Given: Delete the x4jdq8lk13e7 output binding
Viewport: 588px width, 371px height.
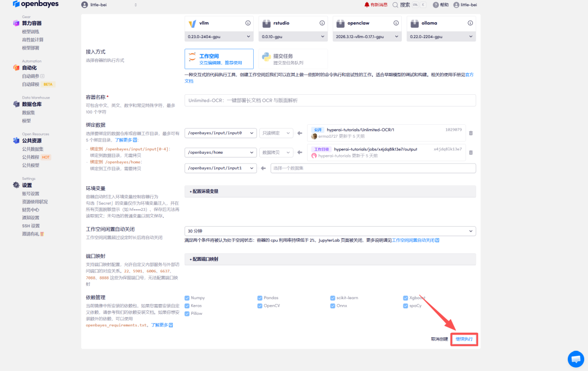Looking at the screenshot, I should 471,153.
